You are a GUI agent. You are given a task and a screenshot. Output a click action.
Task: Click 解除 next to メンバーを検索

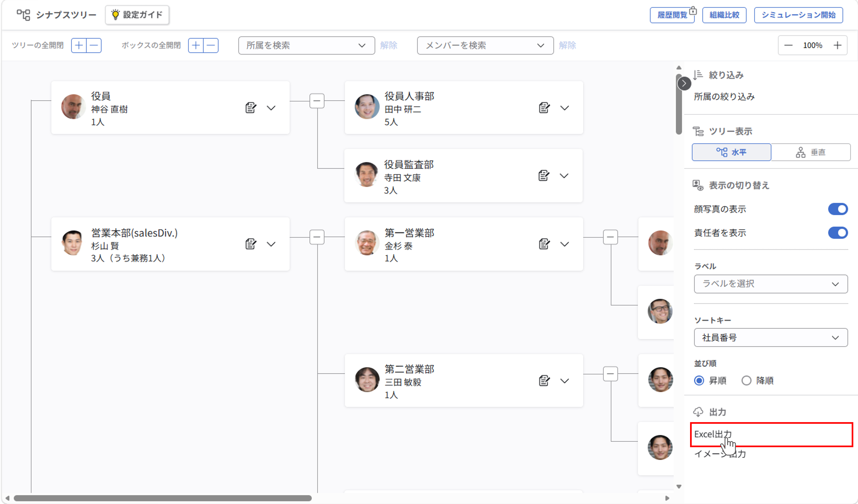(x=567, y=45)
